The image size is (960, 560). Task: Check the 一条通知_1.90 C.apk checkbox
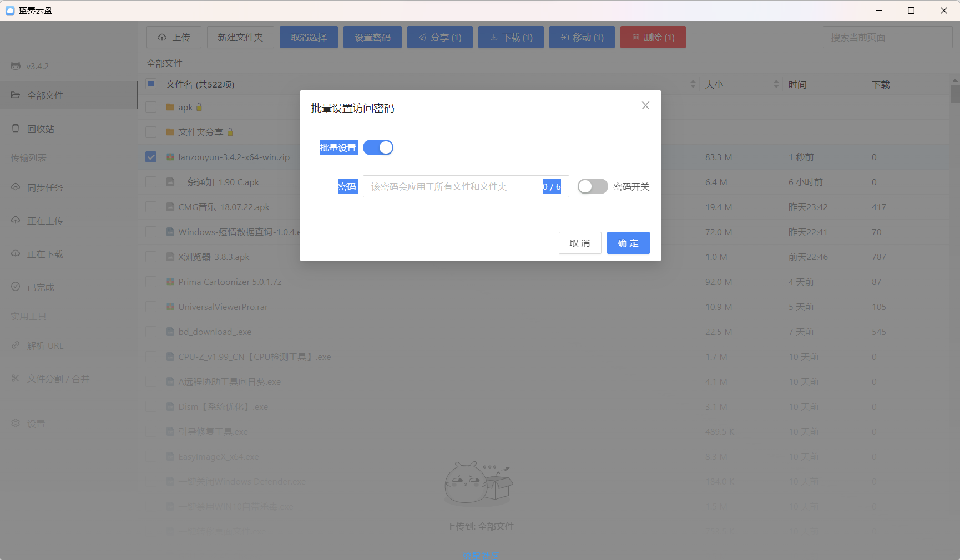[x=151, y=182]
